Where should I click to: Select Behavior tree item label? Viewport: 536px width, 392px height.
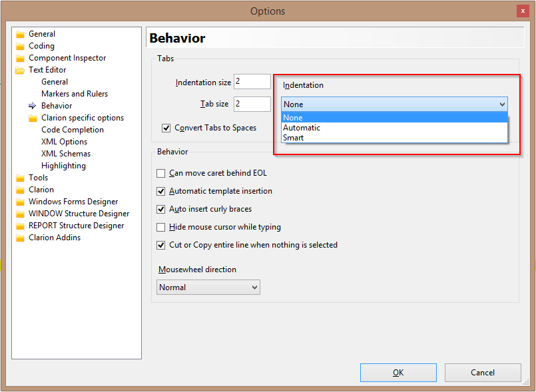click(57, 106)
